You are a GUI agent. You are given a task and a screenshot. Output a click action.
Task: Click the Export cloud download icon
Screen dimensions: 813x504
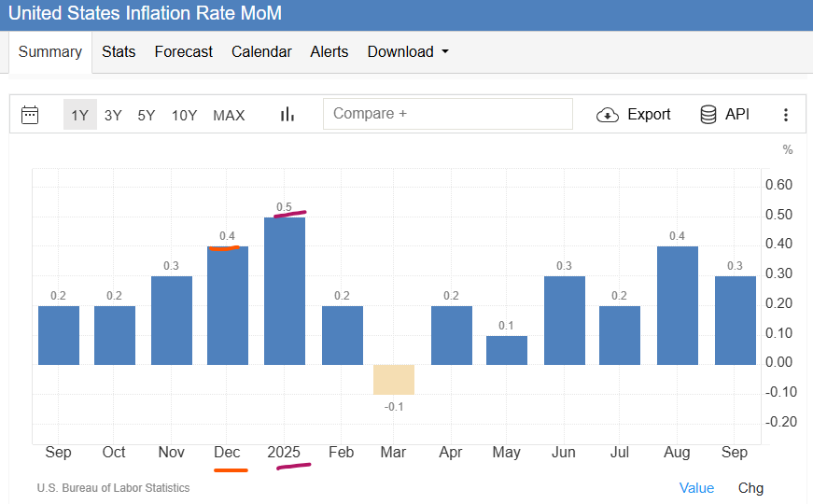(x=608, y=115)
